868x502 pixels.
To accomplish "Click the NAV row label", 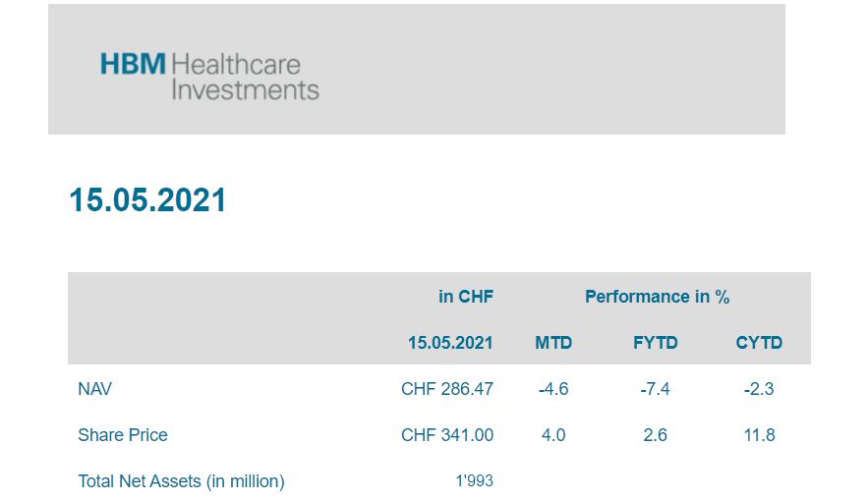I will (95, 389).
